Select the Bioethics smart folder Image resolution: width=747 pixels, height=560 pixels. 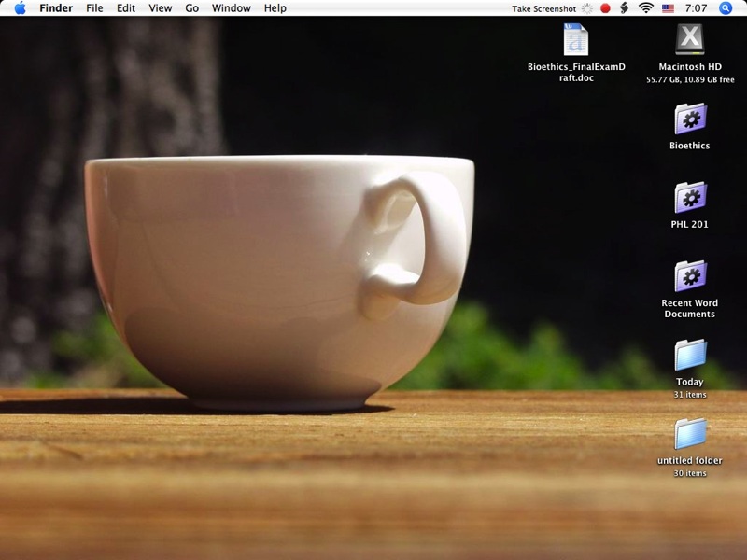690,119
